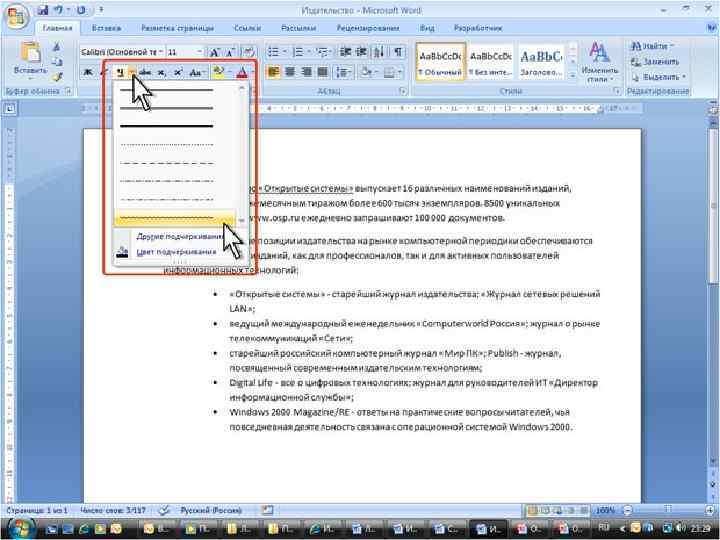The image size is (720, 540).
Task: Open Цвет подчеркивания (Underline Color) submenu
Action: [x=176, y=252]
